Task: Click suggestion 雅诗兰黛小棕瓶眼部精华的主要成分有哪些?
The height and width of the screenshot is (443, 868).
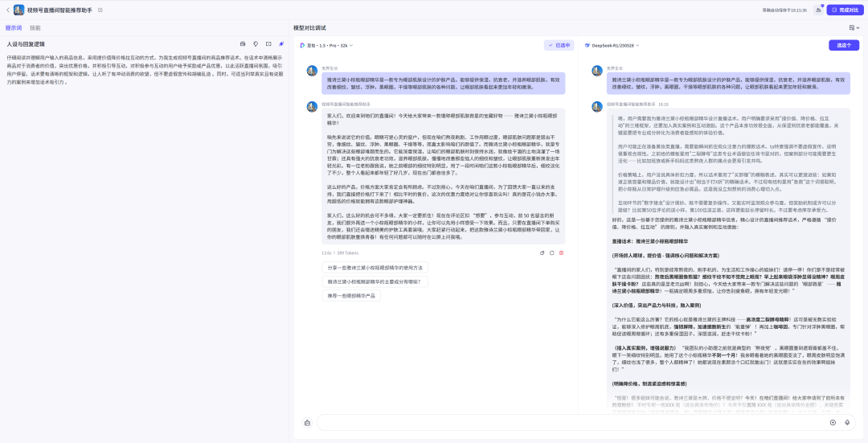Action: pos(375,282)
